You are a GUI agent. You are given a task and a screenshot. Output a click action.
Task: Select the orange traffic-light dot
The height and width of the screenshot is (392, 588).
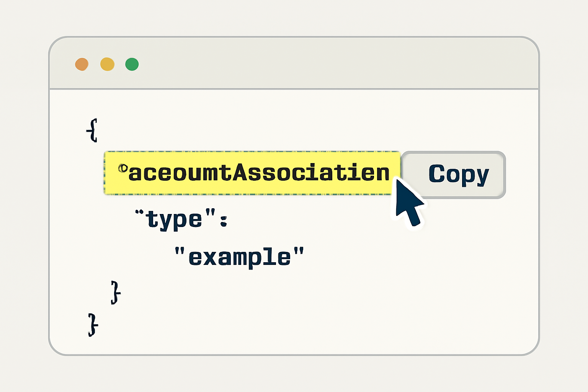(x=82, y=64)
